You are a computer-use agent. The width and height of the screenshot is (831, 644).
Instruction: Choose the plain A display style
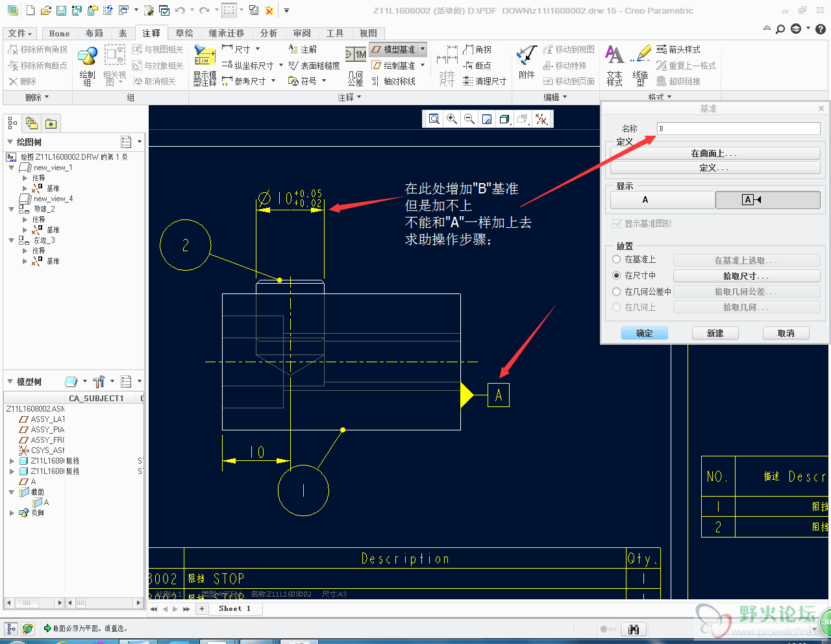coord(663,200)
